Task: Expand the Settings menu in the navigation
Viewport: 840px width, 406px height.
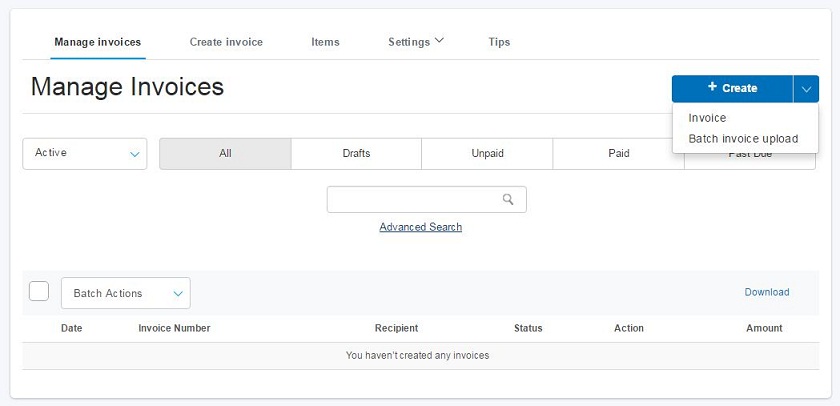Action: point(416,42)
